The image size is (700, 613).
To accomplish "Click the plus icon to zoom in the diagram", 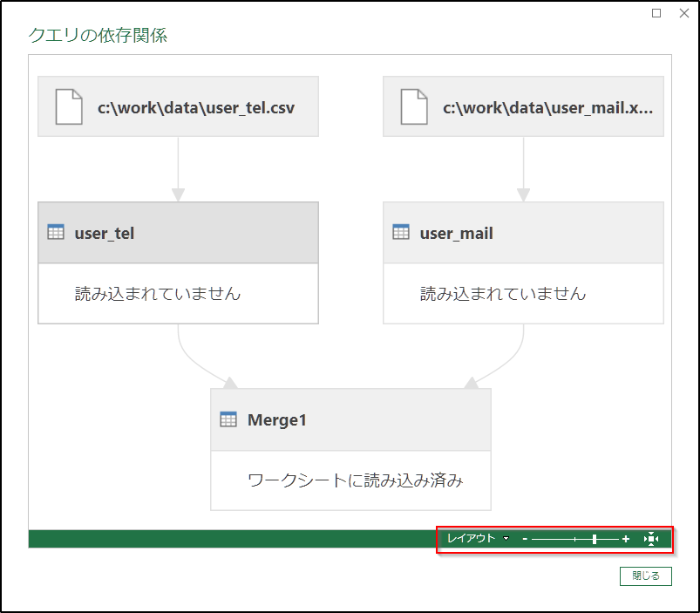I will [x=625, y=539].
